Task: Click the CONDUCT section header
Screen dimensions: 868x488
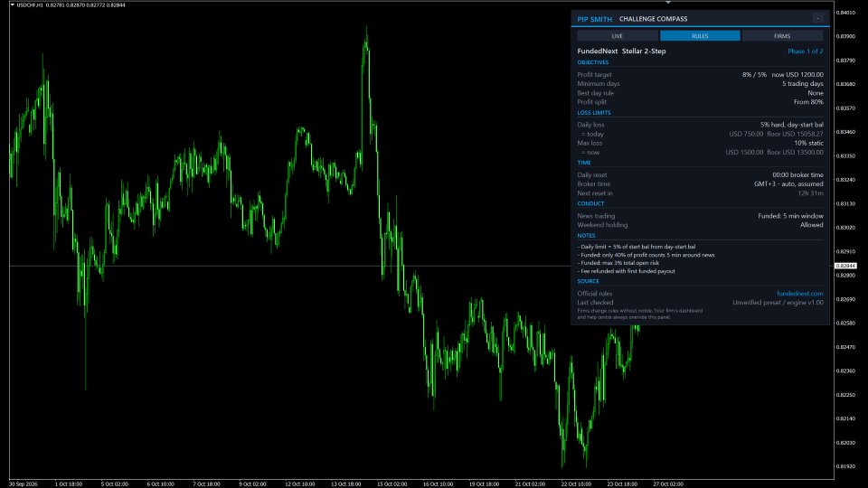Action: [x=590, y=203]
